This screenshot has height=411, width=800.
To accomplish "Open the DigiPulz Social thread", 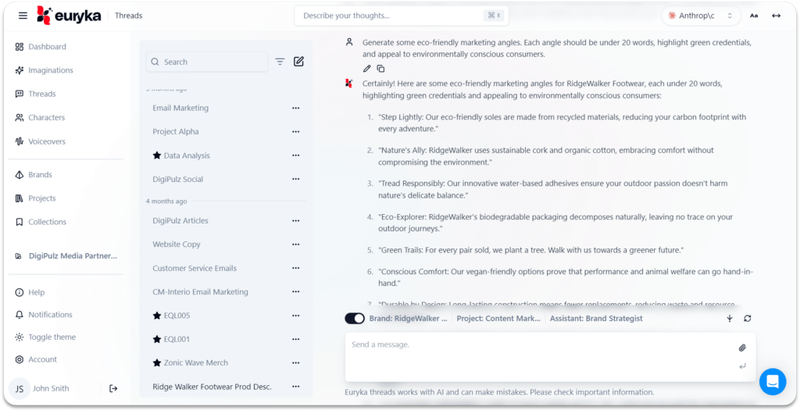I will pyautogui.click(x=178, y=179).
